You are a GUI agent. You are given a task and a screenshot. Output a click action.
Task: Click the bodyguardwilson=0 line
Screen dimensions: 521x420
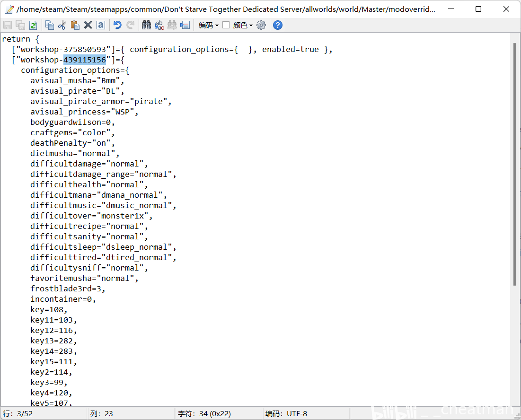point(72,122)
